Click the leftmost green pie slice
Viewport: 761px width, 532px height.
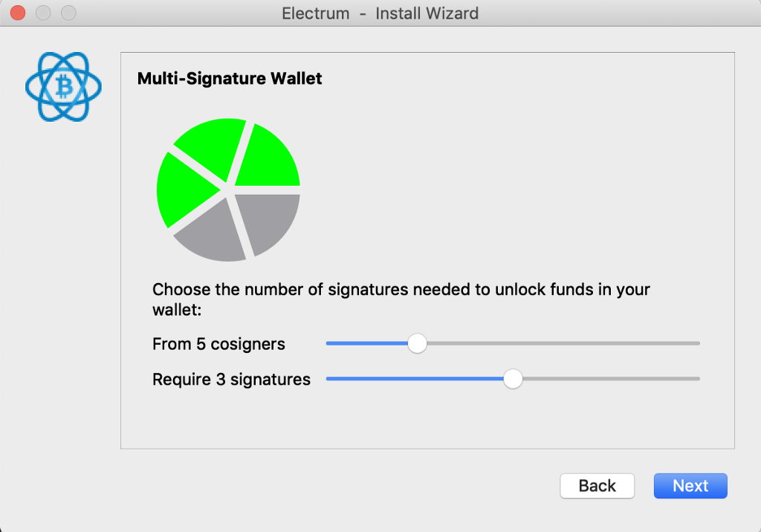182,189
